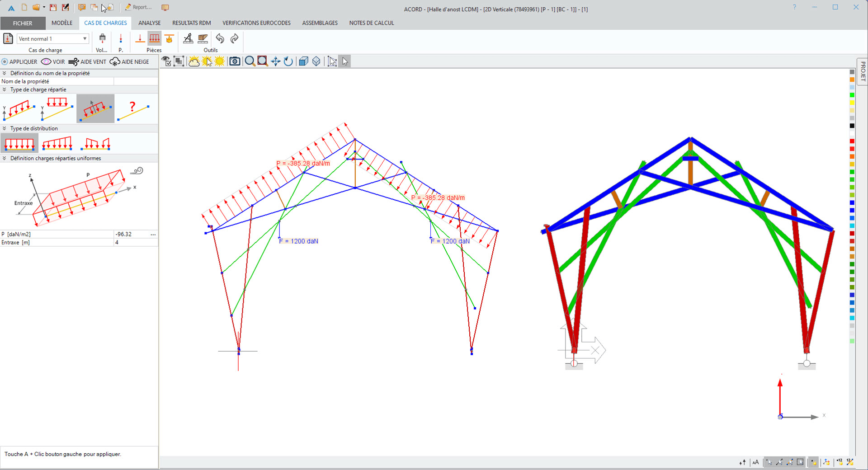Click the active arrow pointer tool
Viewport: 868px width, 470px height.
point(345,61)
